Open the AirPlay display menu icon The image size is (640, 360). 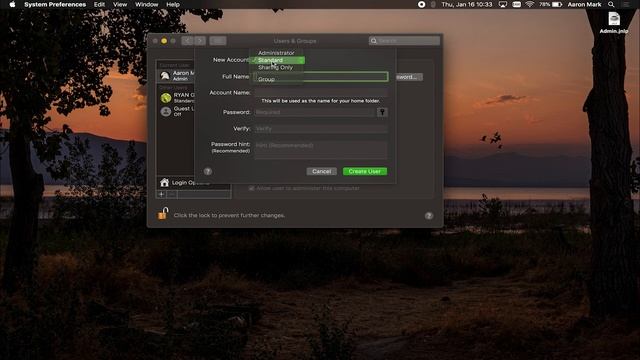[x=503, y=4]
